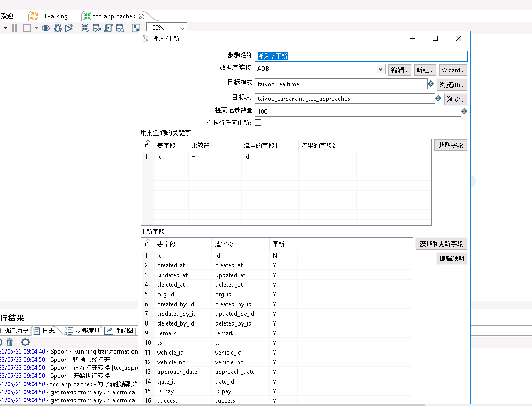Select the tcc_approaches tab

point(114,16)
